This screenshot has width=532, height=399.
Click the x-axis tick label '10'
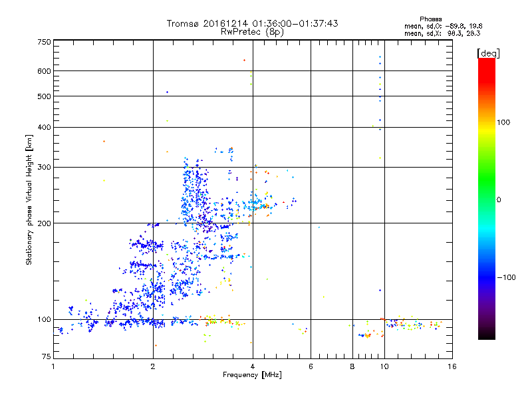(384, 366)
